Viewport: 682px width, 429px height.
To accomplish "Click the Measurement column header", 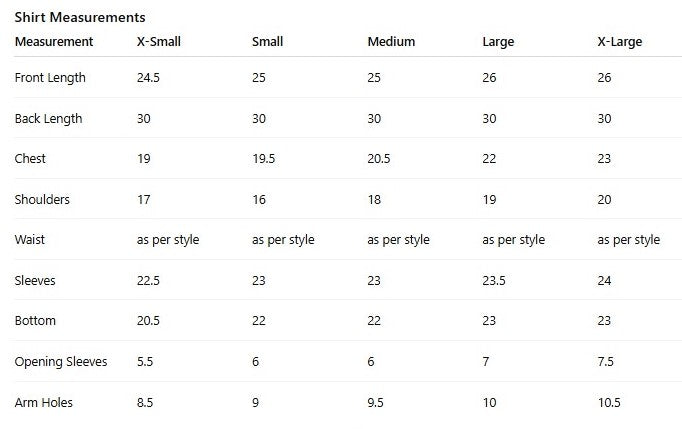I will pos(54,42).
